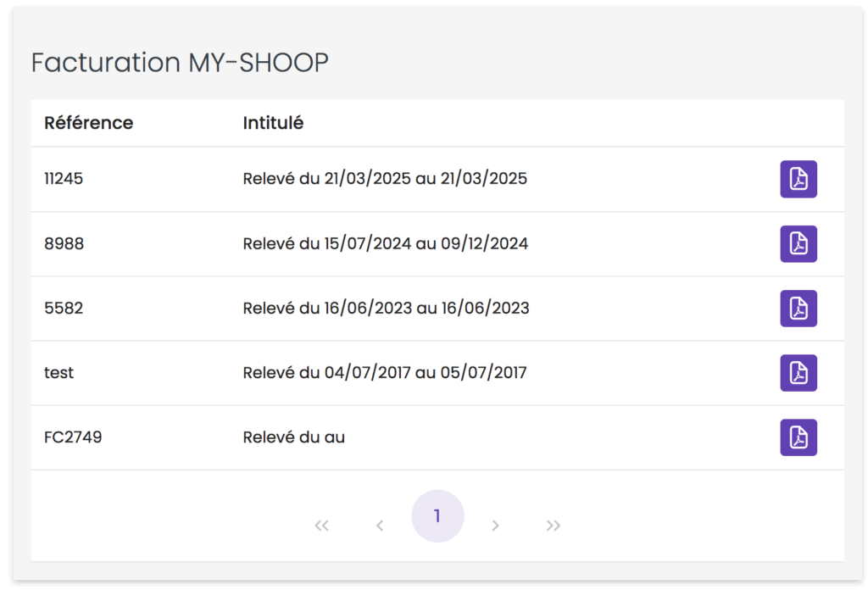Download PDF for invoice 8988
The image size is (868, 590).
[798, 243]
